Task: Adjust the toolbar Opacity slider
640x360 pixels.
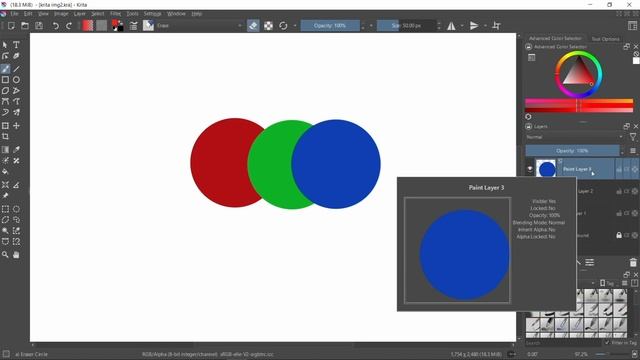Action: (x=330, y=26)
